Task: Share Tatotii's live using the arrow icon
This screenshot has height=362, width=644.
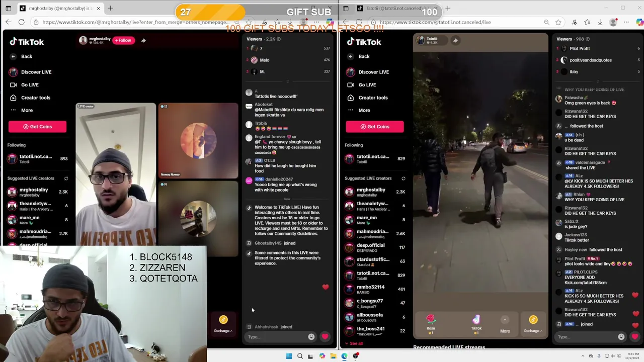Action: click(455, 41)
